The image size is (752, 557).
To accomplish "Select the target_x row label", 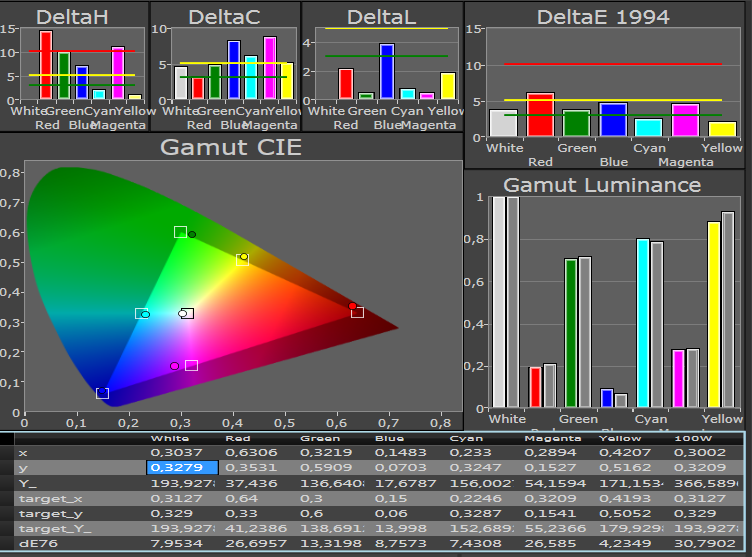I will click(x=50, y=499).
